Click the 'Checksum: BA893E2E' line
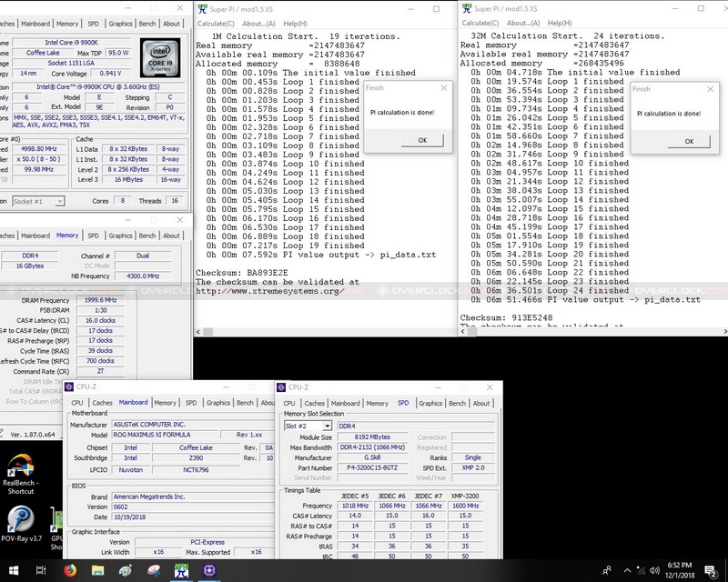Image resolution: width=728 pixels, height=582 pixels. (241, 273)
